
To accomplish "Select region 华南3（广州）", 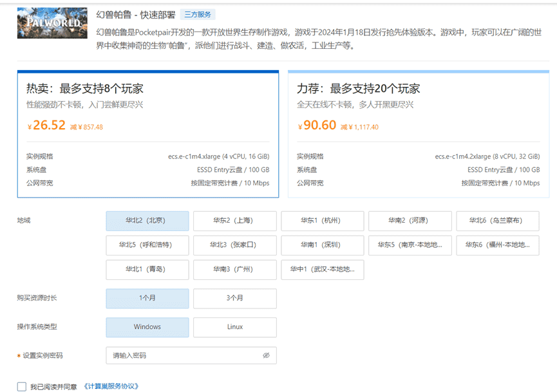I will (235, 270).
